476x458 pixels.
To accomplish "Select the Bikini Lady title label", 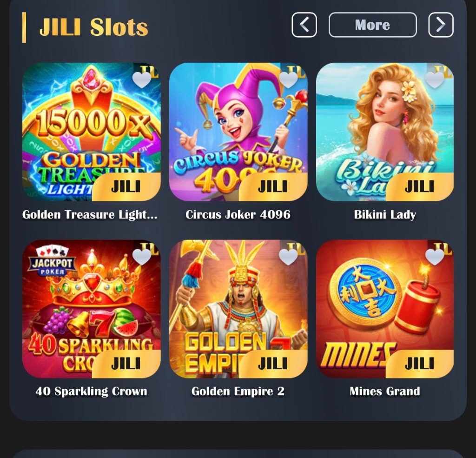I will (385, 214).
